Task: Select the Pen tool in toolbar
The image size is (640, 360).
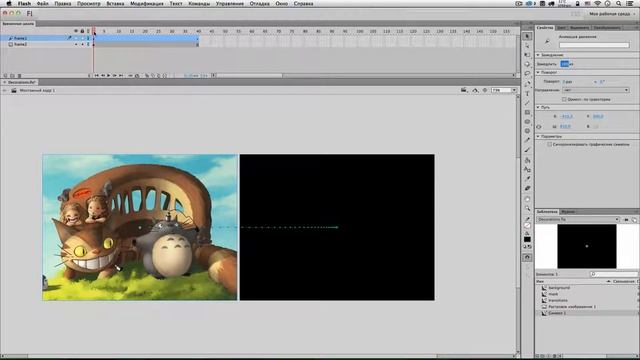Action: 527,84
